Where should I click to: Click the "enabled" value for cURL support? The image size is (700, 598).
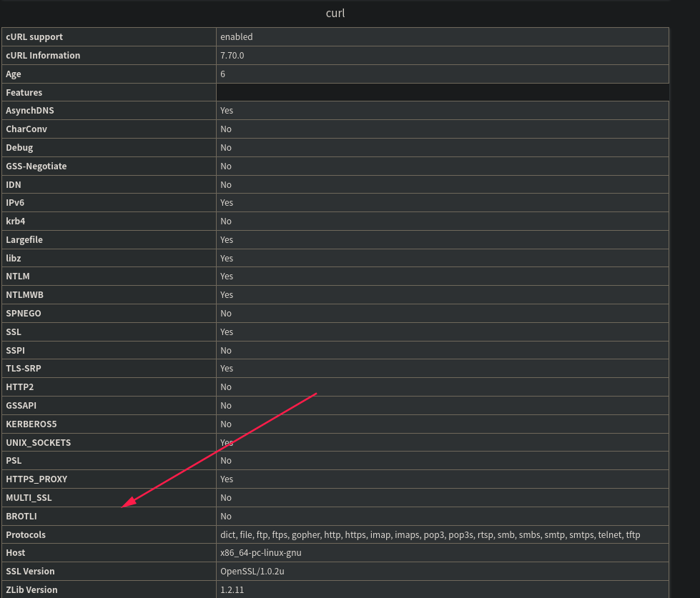pos(237,37)
